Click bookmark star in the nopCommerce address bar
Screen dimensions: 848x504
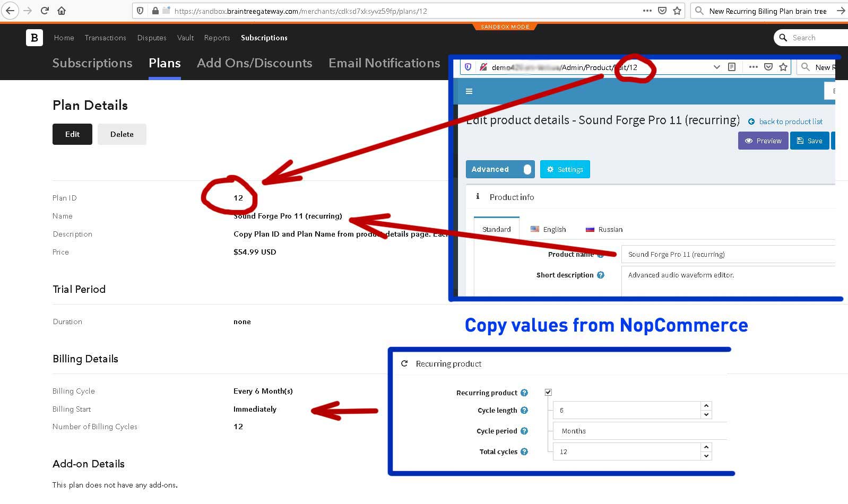783,67
